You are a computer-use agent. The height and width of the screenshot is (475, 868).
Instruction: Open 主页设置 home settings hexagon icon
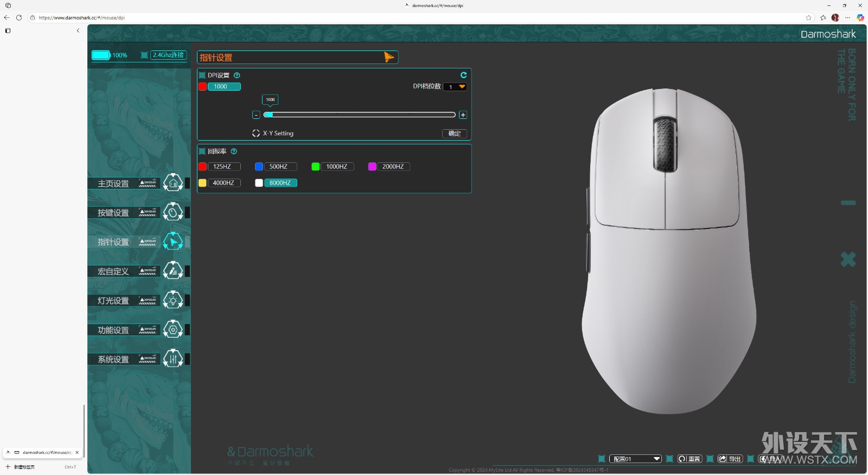point(173,183)
